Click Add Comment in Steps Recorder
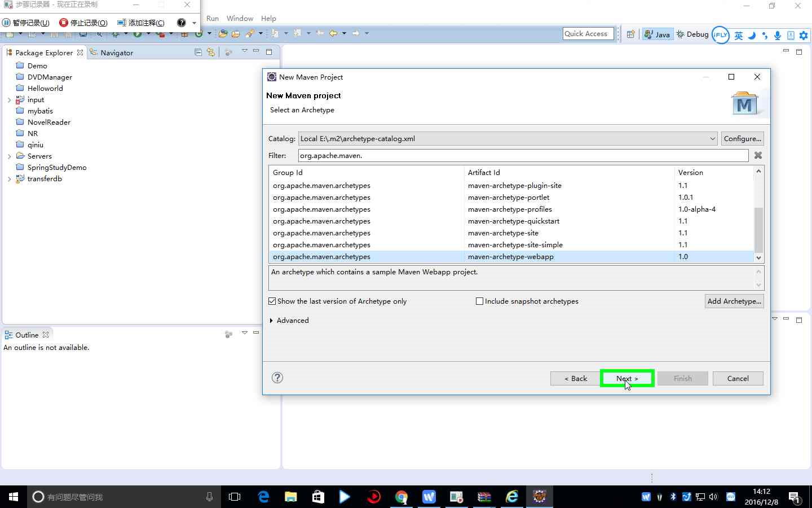The width and height of the screenshot is (812, 508). click(x=141, y=23)
